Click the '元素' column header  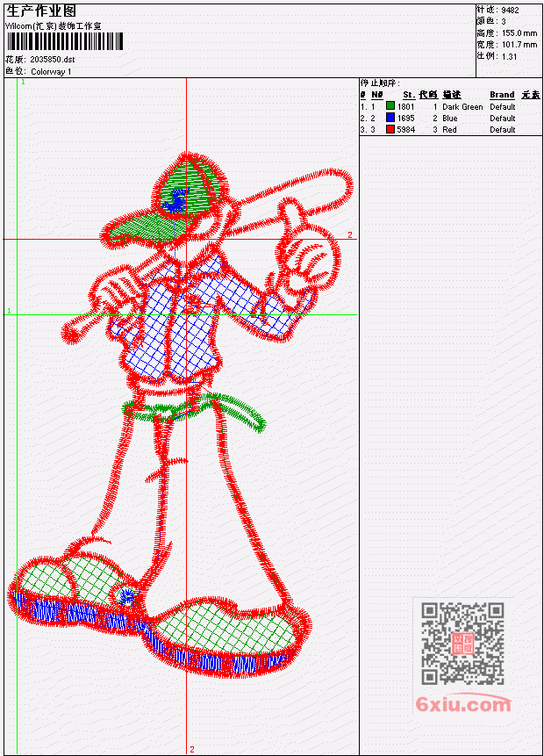pos(531,95)
